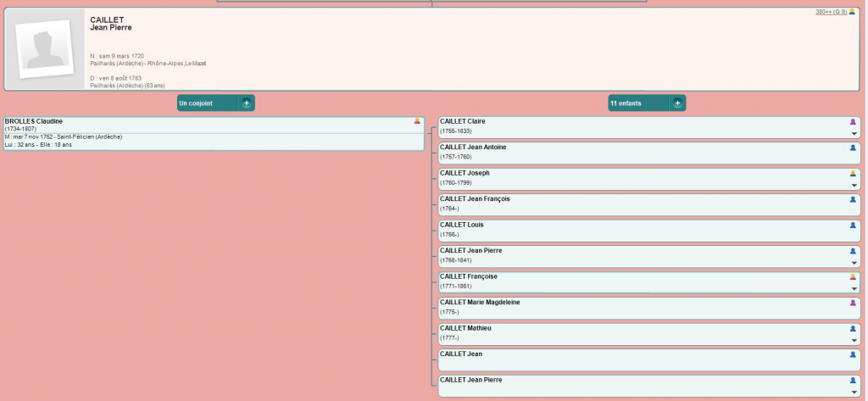Expand the CAILLET Françoise details arrow
Image resolution: width=868 pixels, height=401 pixels.
pyautogui.click(x=854, y=289)
